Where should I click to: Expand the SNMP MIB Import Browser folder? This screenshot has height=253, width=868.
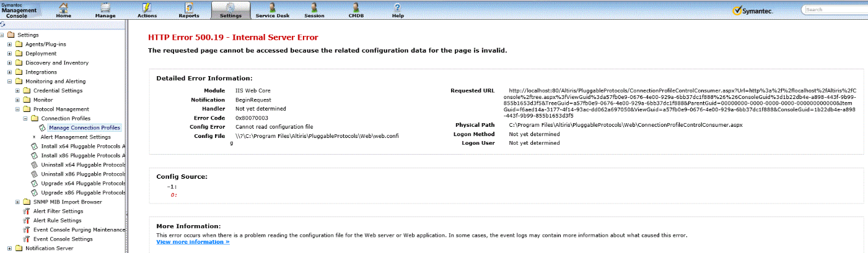[17, 202]
